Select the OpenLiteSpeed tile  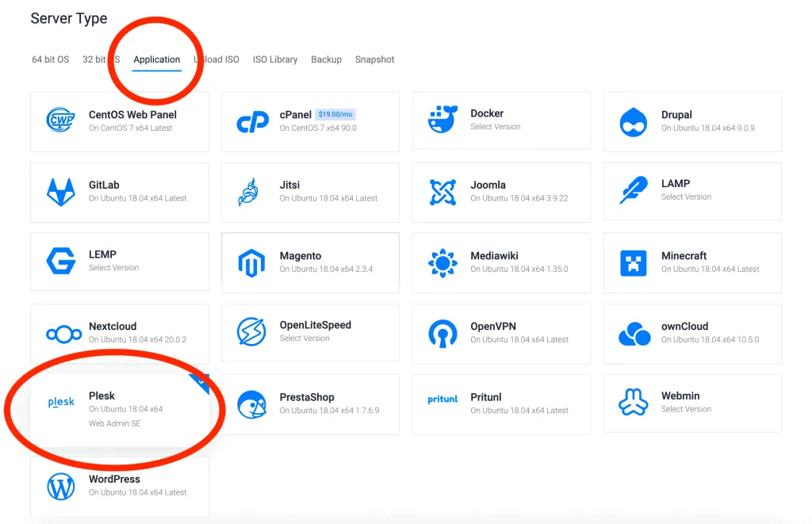click(309, 332)
